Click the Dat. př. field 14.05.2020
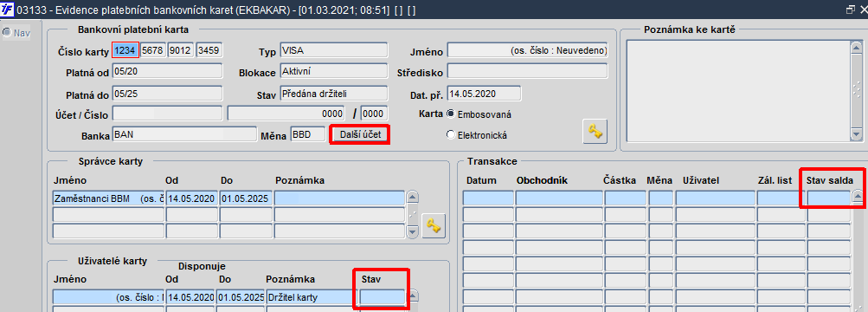Viewport: 868px width, 312px height. tap(484, 93)
